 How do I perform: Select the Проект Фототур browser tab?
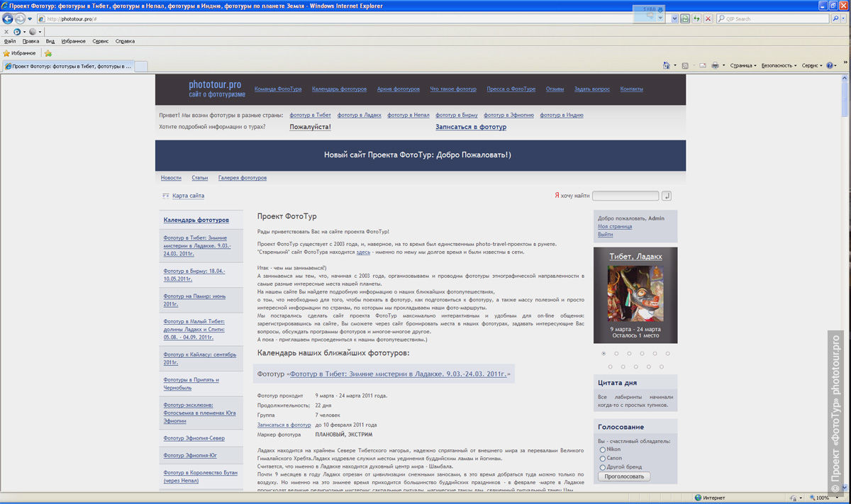[68, 66]
